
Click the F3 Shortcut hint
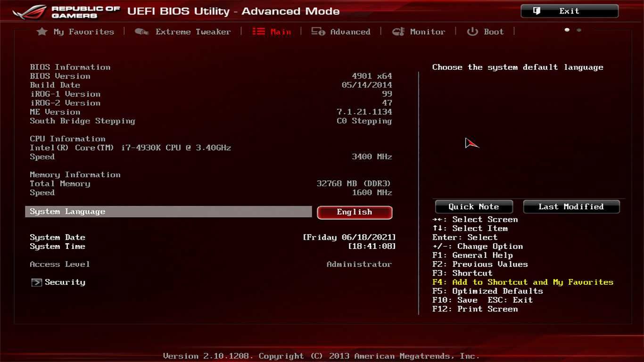coord(462,273)
